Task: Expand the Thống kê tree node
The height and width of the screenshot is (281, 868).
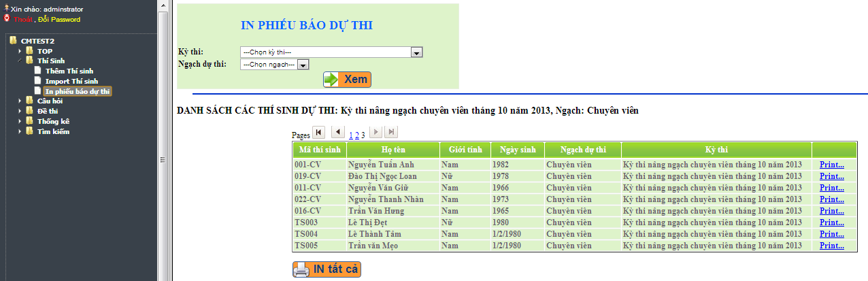Action: 20,121
